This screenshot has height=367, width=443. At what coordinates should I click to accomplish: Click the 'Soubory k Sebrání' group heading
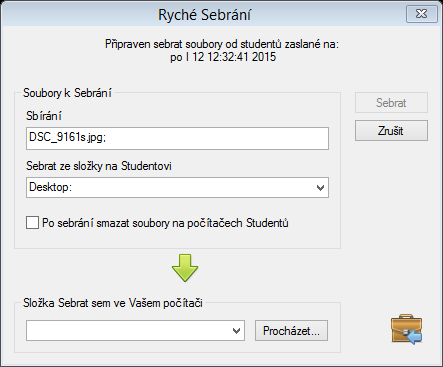[x=67, y=93]
